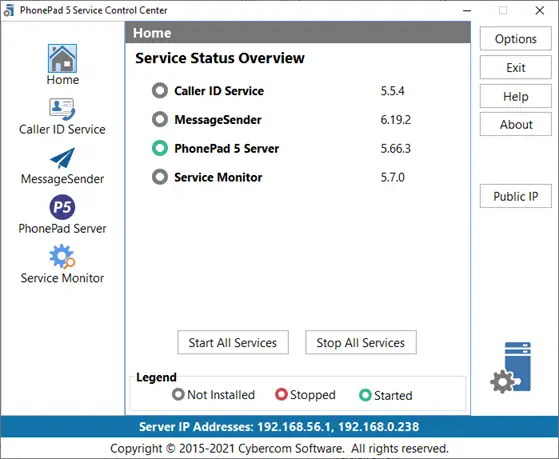This screenshot has width=559, height=459.
Task: Open the Options dialog
Action: [x=516, y=39]
